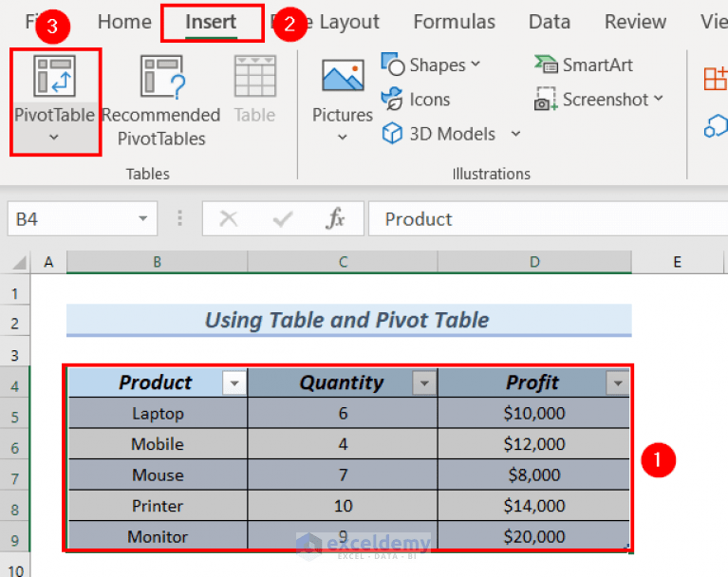
Task: Click the formula bar options dots
Action: tap(179, 218)
